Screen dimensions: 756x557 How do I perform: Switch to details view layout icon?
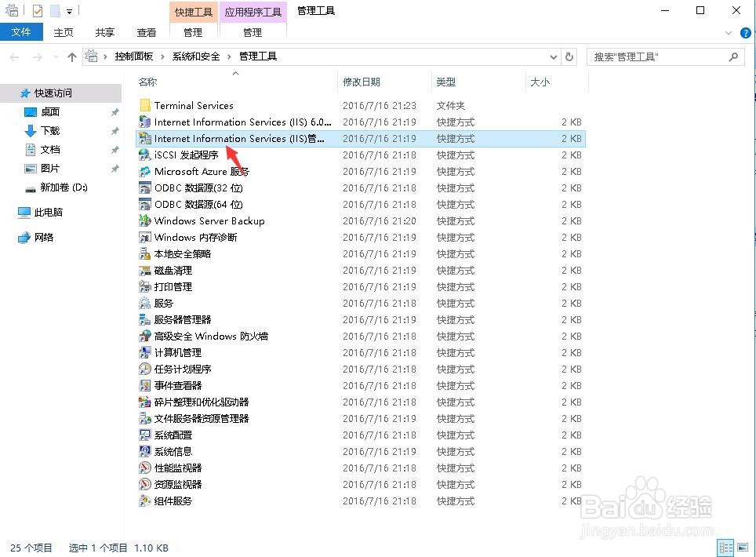[725, 548]
